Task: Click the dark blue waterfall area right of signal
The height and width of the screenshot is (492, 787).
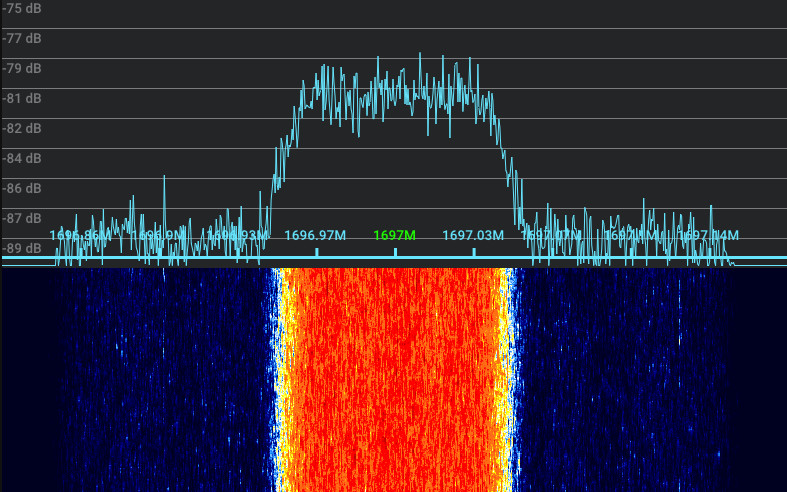Action: pyautogui.click(x=620, y=380)
